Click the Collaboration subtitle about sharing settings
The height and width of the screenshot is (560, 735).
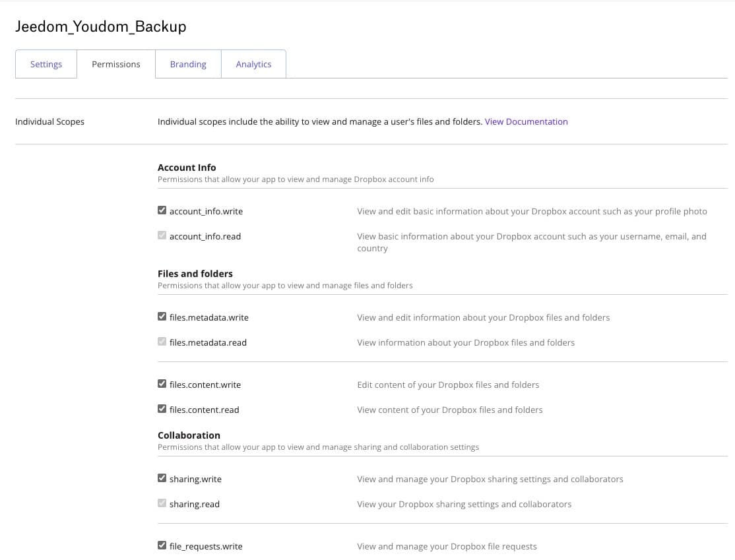tap(318, 447)
